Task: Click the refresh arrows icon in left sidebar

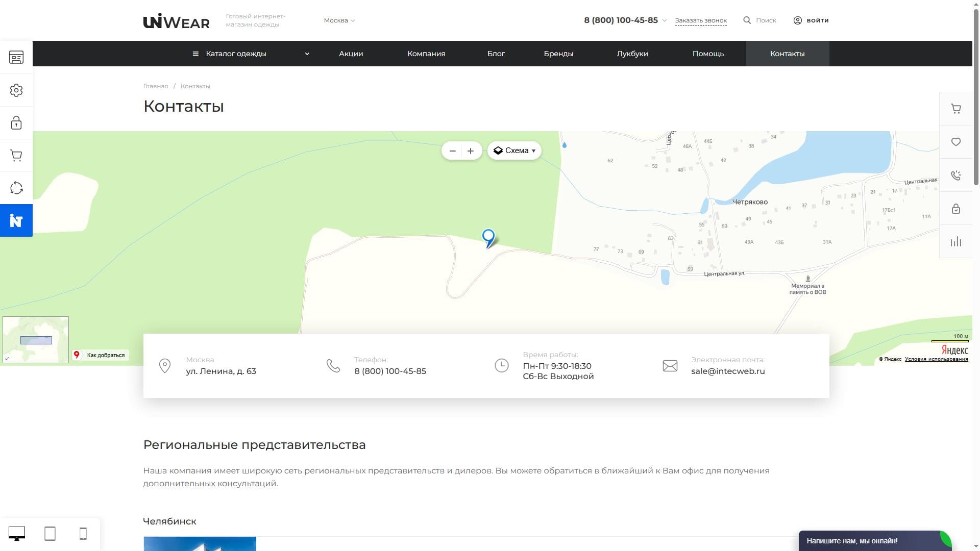Action: [x=16, y=188]
